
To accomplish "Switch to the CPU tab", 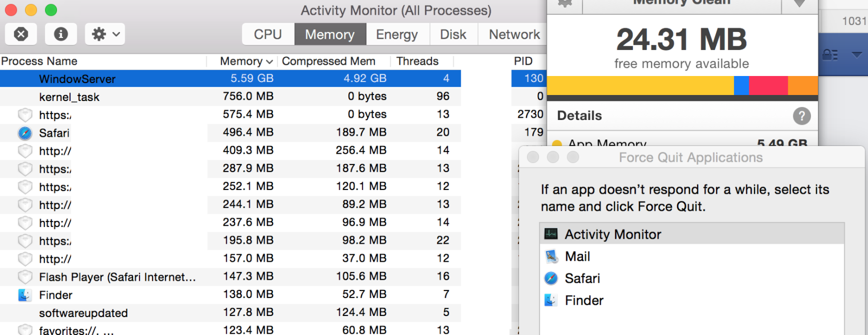I will click(x=268, y=34).
